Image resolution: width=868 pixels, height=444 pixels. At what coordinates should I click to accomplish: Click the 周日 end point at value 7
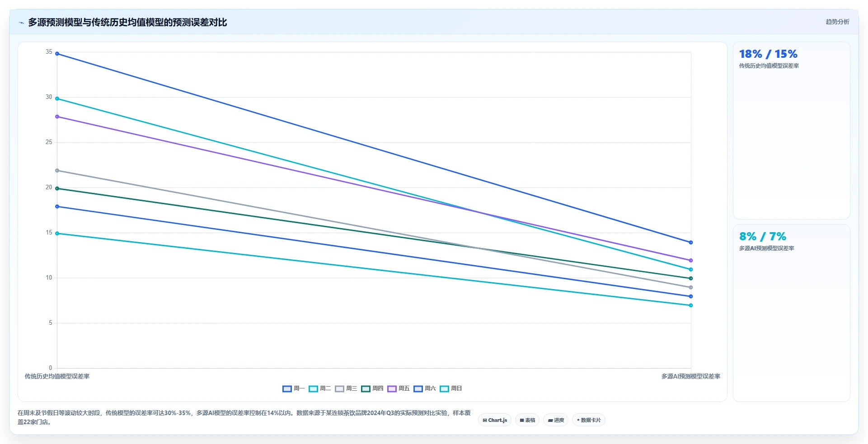(x=690, y=305)
